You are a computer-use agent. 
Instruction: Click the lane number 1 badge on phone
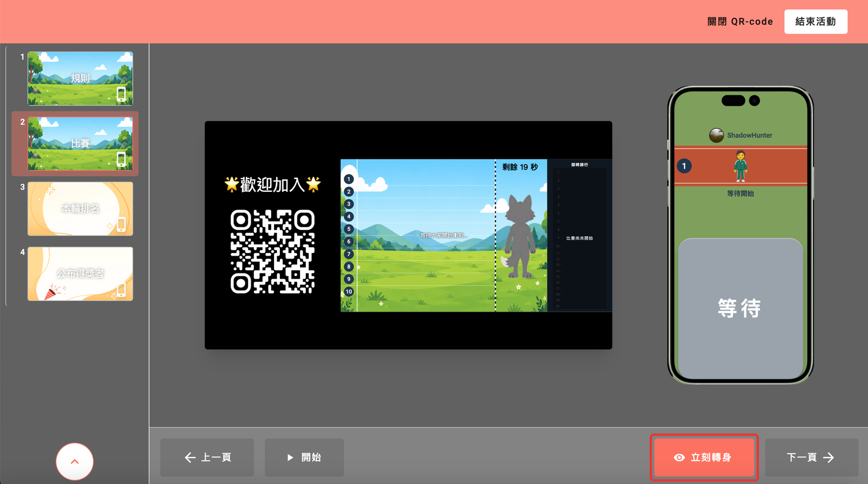684,166
